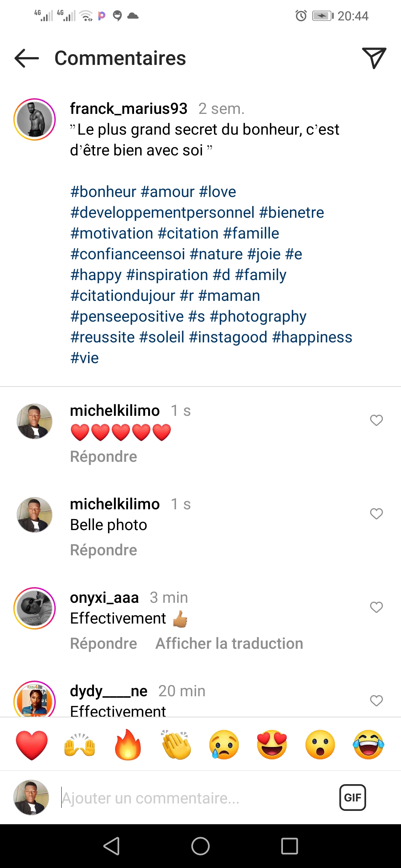
Task: Like michelkilimo's hearts comment
Action: tap(376, 420)
